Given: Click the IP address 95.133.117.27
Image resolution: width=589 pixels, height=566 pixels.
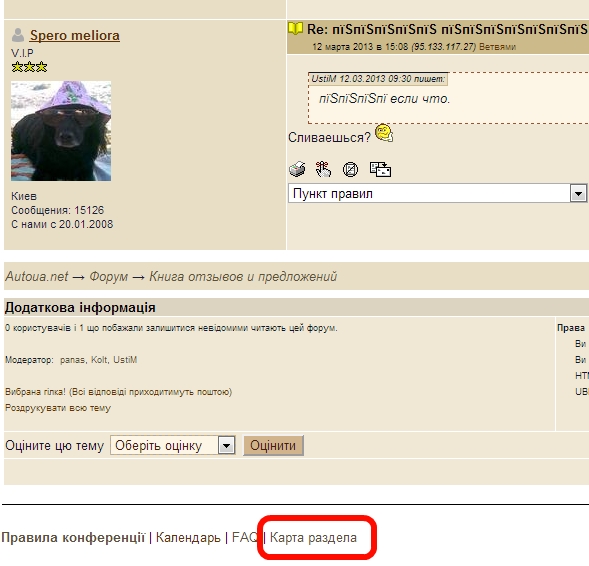Looking at the screenshot, I should [x=444, y=47].
